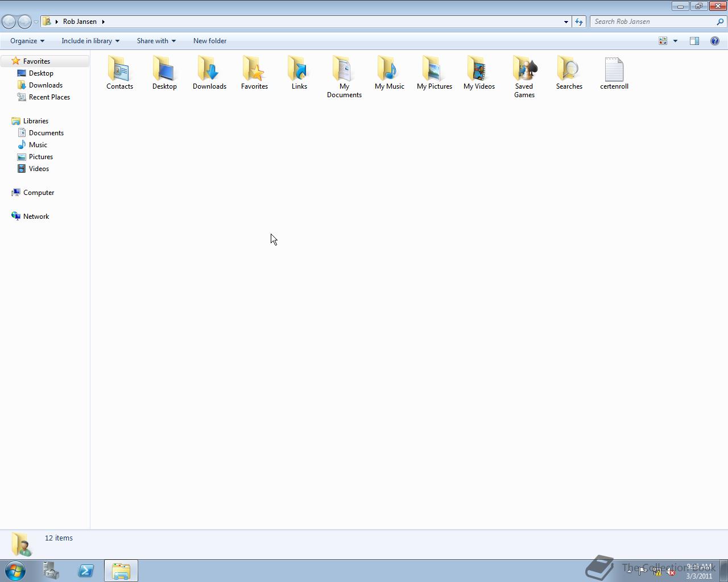Select the My Documents folder icon
Screen dimensions: 728x582
coord(344,69)
